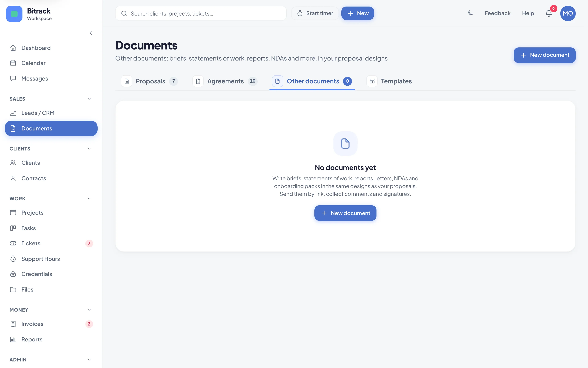Collapse the sidebar with the left chevron
Viewport: 588px width, 368px height.
click(x=91, y=33)
